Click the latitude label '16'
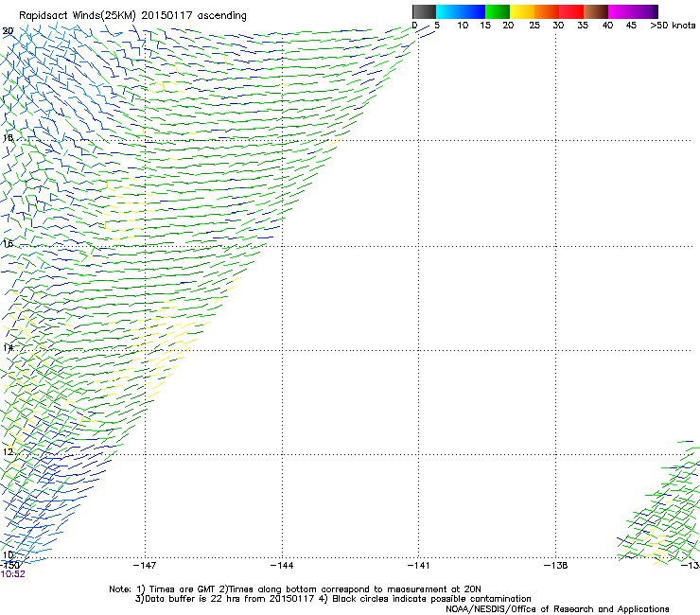The width and height of the screenshot is (700, 615). [x=8, y=244]
